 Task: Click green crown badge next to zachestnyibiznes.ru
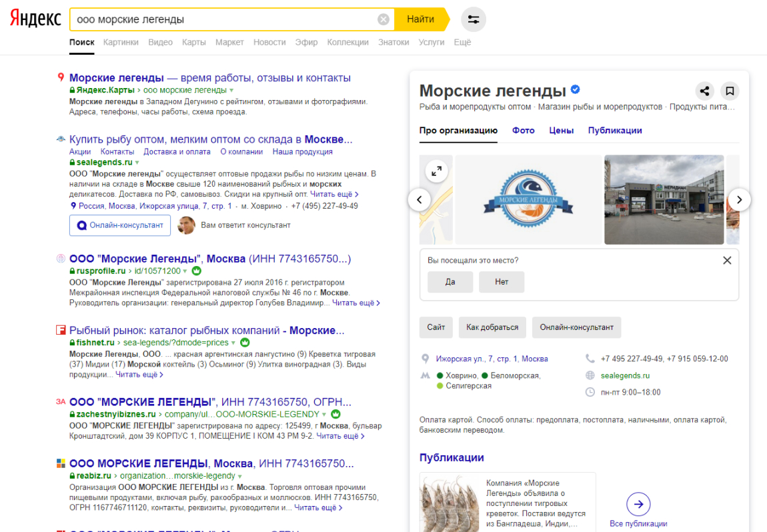335,414
